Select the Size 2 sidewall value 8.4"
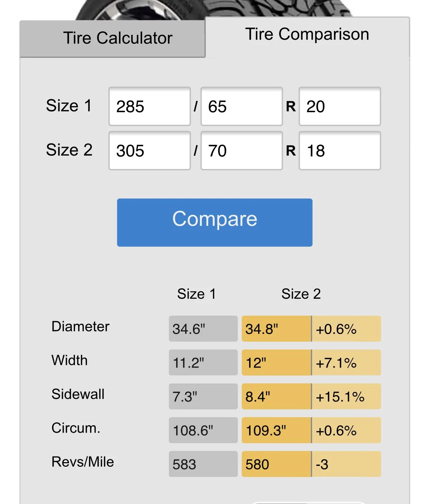437x504 pixels. point(276,396)
